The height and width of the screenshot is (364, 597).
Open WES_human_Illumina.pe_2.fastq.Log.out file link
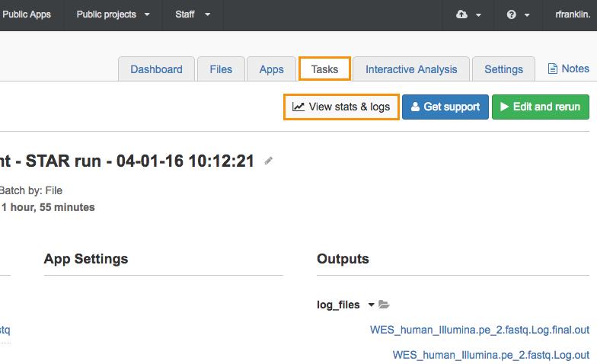coord(490,355)
